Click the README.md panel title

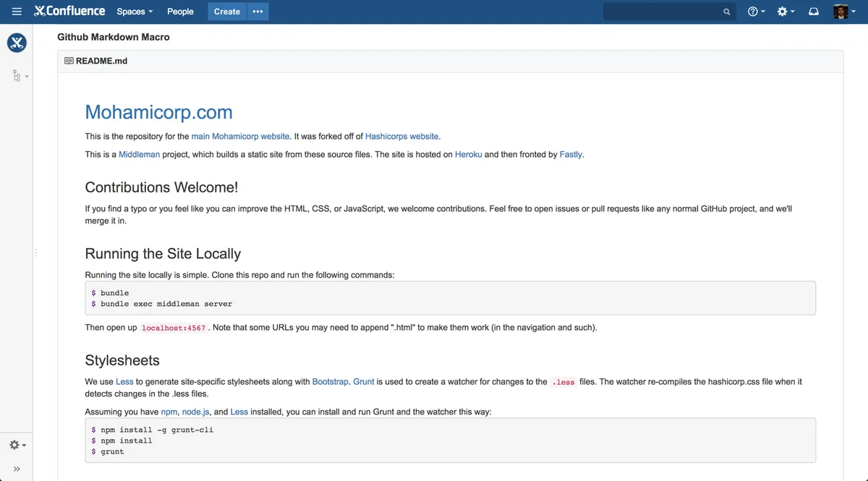(101, 61)
